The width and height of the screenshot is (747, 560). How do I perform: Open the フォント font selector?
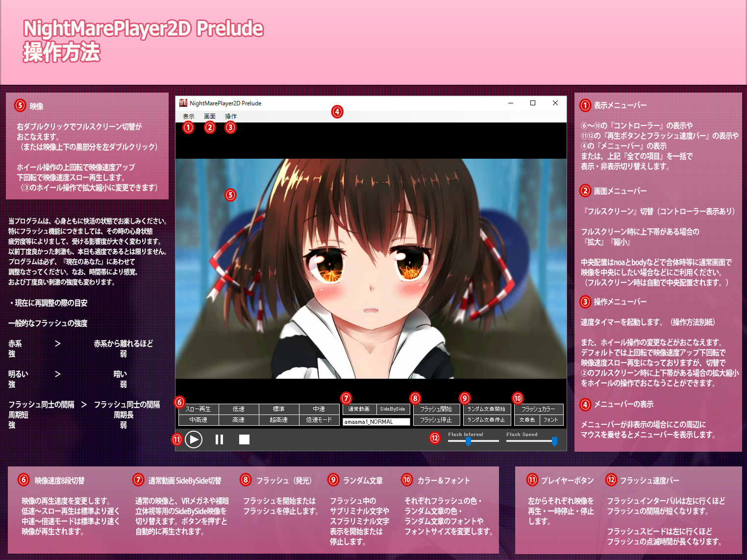tap(551, 420)
